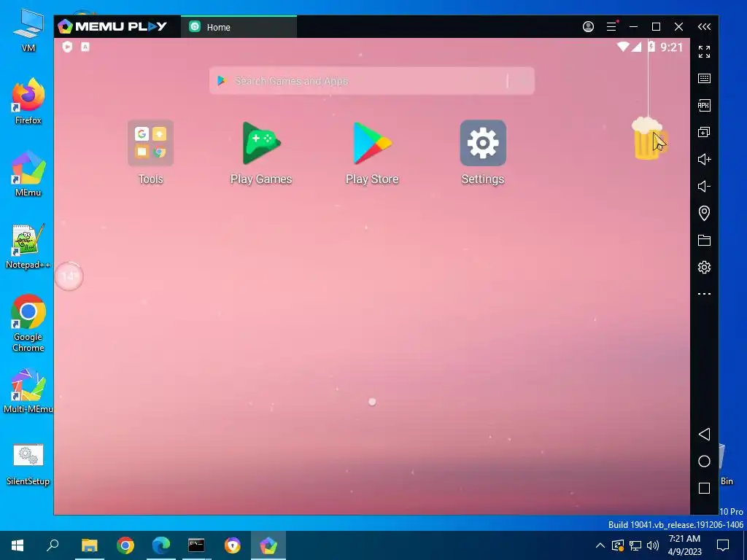Click the shield icon in Android status bar

[x=67, y=47]
